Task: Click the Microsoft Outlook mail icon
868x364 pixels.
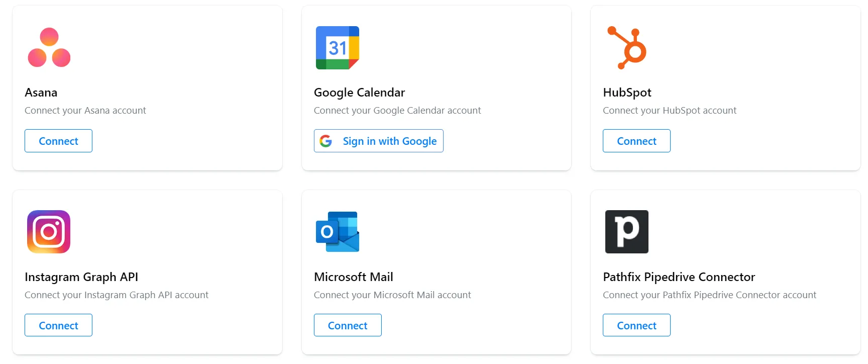Action: tap(338, 232)
